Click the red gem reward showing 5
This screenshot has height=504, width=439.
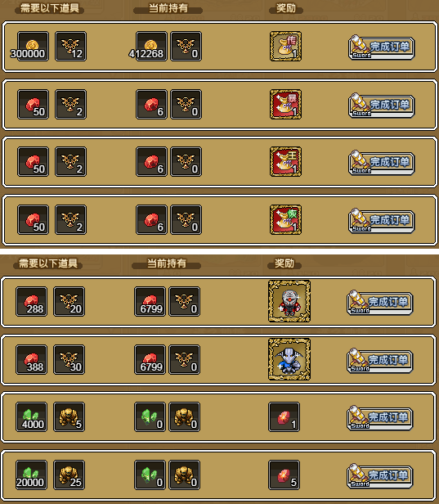point(284,475)
